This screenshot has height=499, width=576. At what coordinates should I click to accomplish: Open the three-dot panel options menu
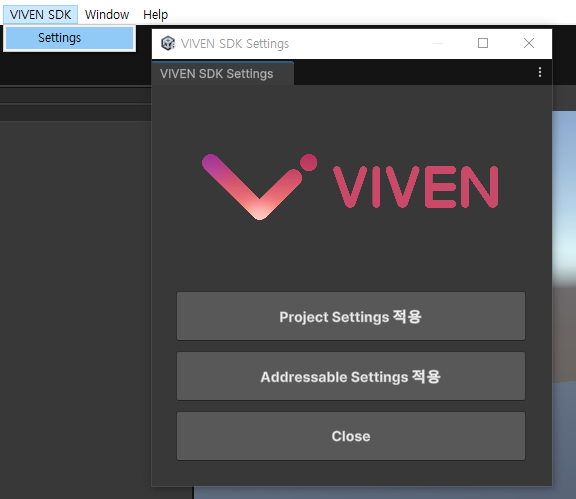coord(540,72)
